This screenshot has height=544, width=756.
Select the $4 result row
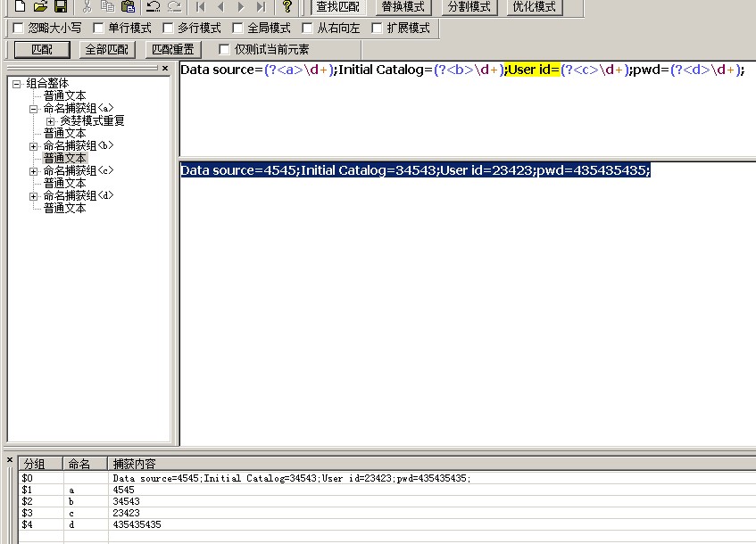[387, 524]
